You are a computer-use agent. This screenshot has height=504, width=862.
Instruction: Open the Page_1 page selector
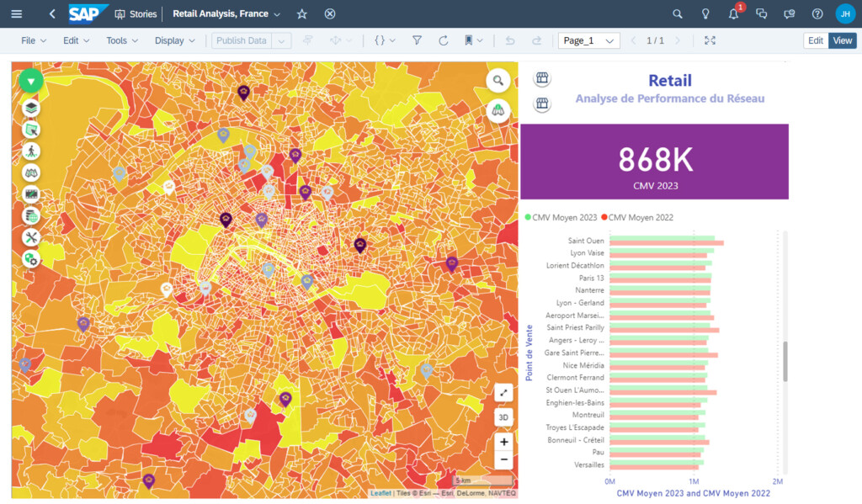tap(588, 40)
